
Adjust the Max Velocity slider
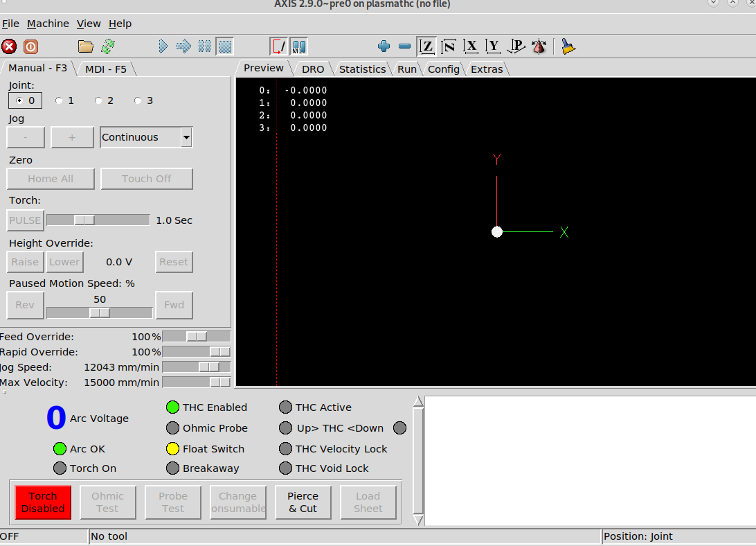click(197, 383)
